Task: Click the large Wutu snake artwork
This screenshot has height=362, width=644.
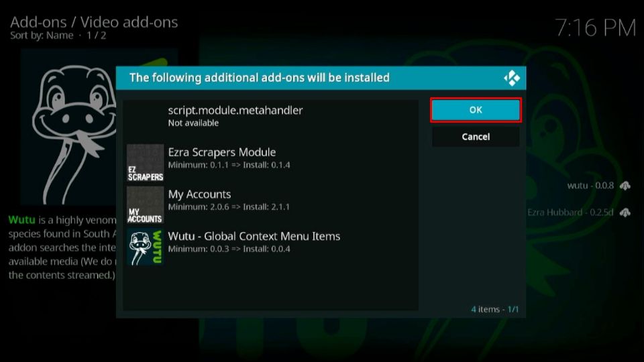Action: click(x=68, y=127)
